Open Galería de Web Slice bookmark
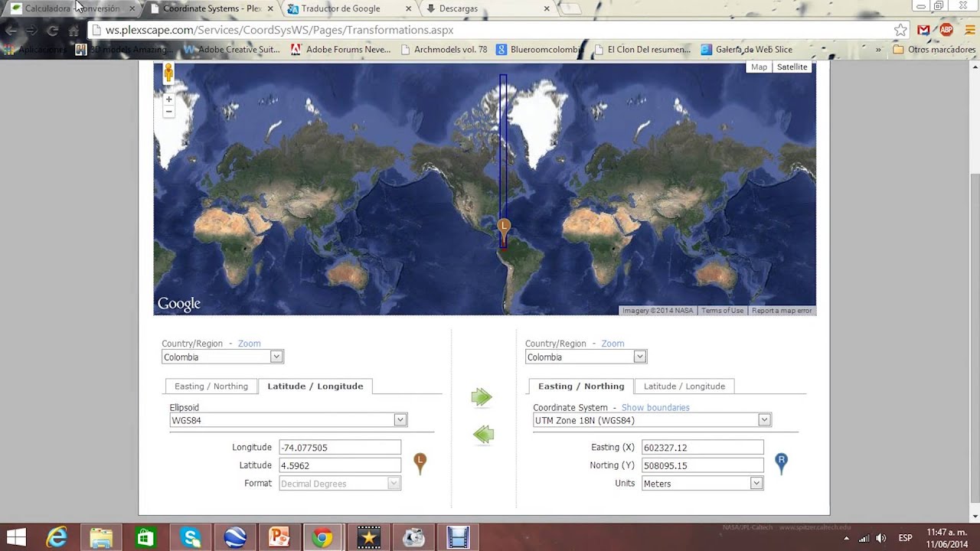The image size is (980, 551). coord(746,50)
